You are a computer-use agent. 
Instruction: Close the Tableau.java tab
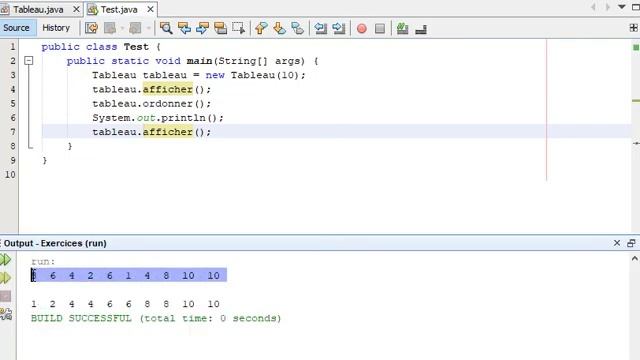[x=76, y=9]
